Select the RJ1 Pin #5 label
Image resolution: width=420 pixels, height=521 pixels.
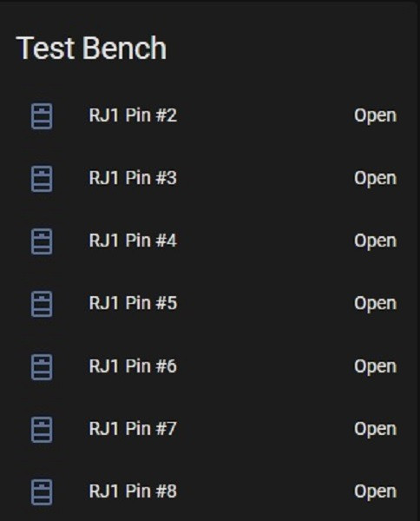133,303
